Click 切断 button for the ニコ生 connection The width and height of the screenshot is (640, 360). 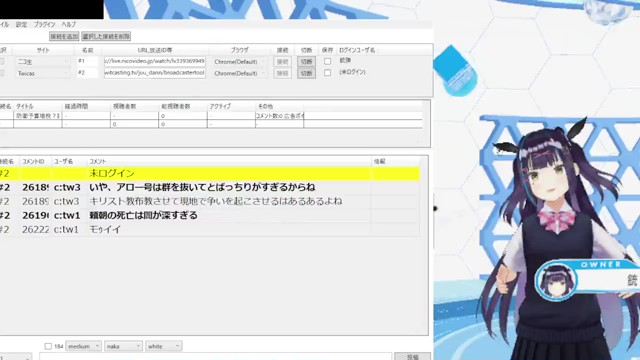tap(306, 62)
